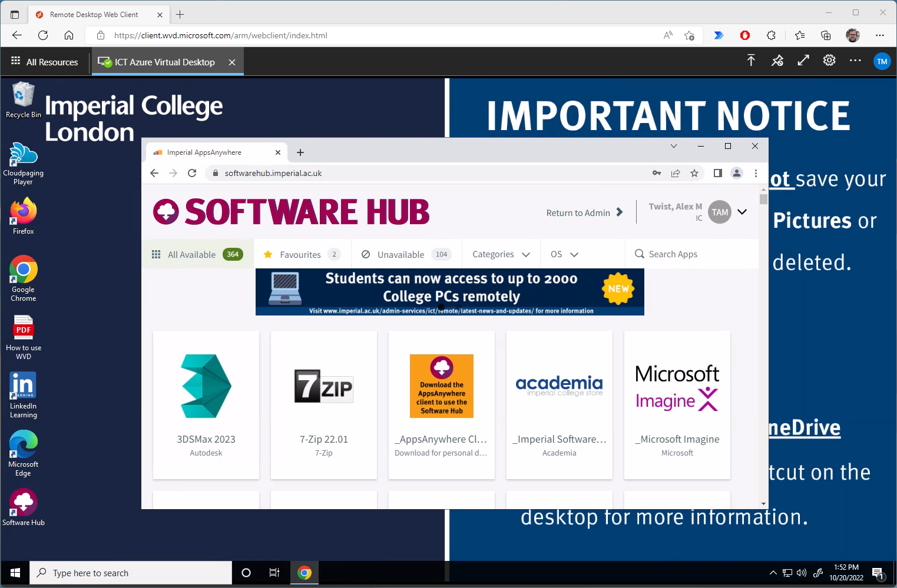The height and width of the screenshot is (588, 897).
Task: Open the Cloudpaging Player desktop icon
Action: click(23, 163)
